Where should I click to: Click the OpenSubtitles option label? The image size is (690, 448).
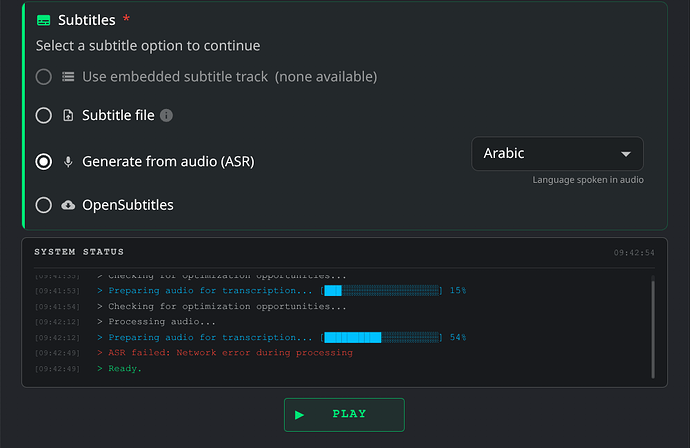(x=128, y=205)
